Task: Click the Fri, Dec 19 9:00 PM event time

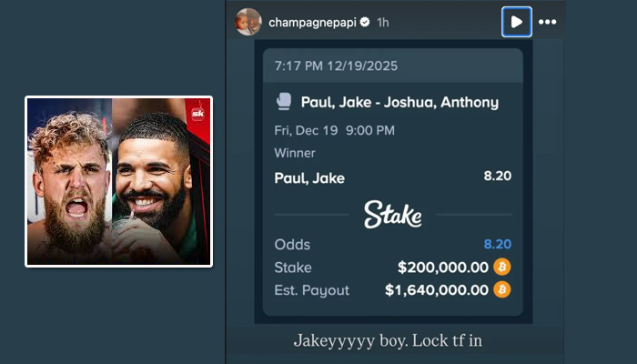Action: (x=334, y=130)
